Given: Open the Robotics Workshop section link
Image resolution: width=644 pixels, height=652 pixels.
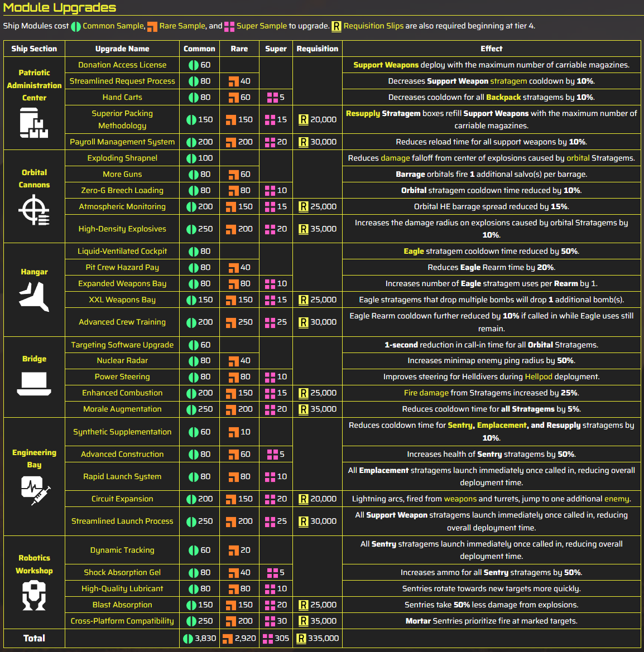Looking at the screenshot, I should click(34, 564).
